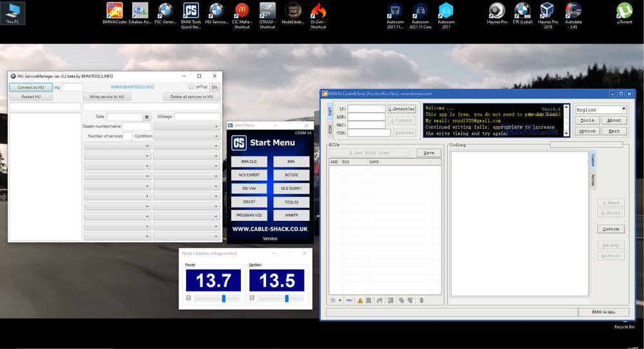Launch NCS EXPERT from Start Menu
This screenshot has width=644, height=349.
click(249, 174)
